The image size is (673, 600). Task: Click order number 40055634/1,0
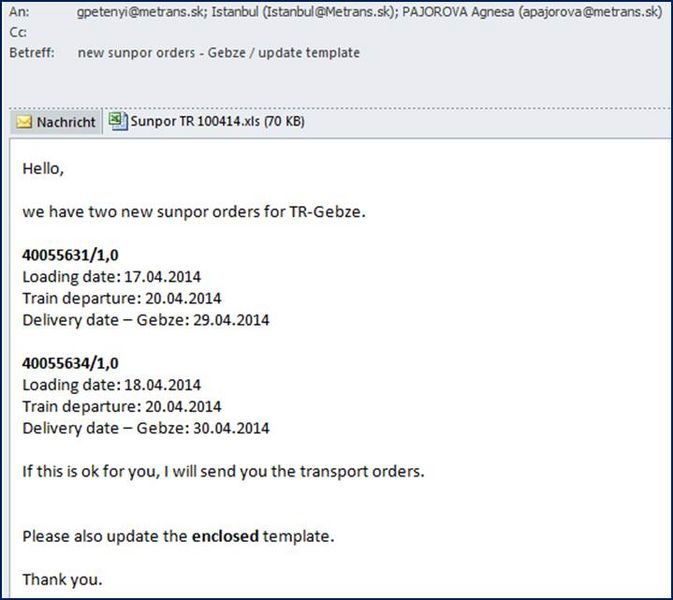[x=70, y=364]
